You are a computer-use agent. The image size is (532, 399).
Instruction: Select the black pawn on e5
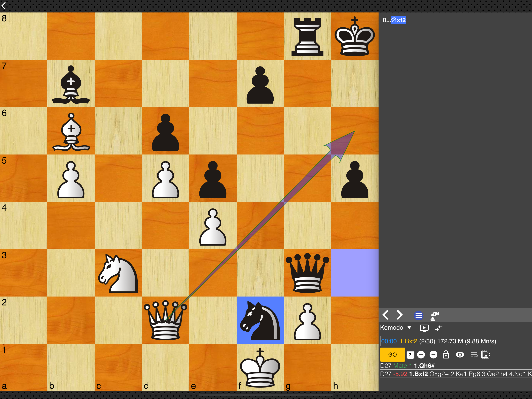tap(213, 179)
